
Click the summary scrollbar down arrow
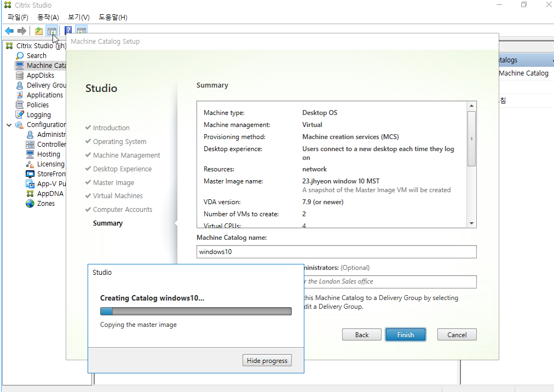[x=471, y=223]
